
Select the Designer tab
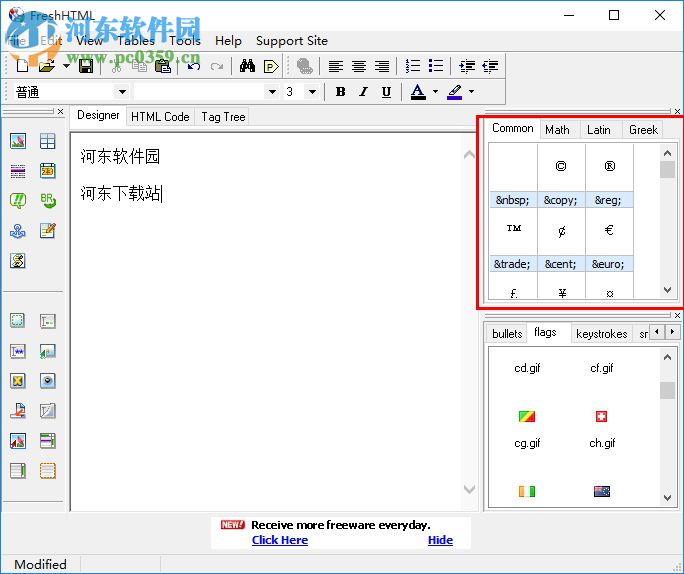click(x=98, y=115)
